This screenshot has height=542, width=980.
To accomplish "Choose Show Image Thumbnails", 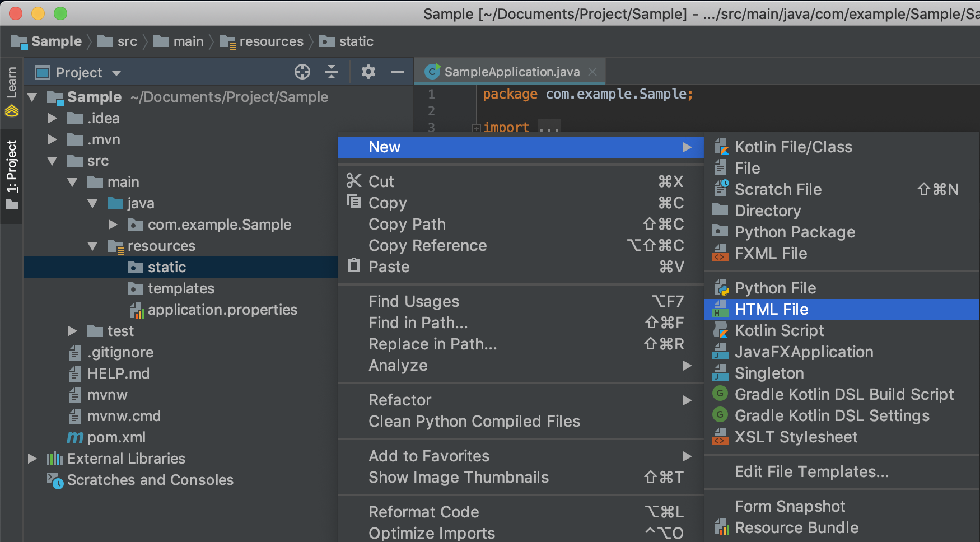I will (x=521, y=477).
